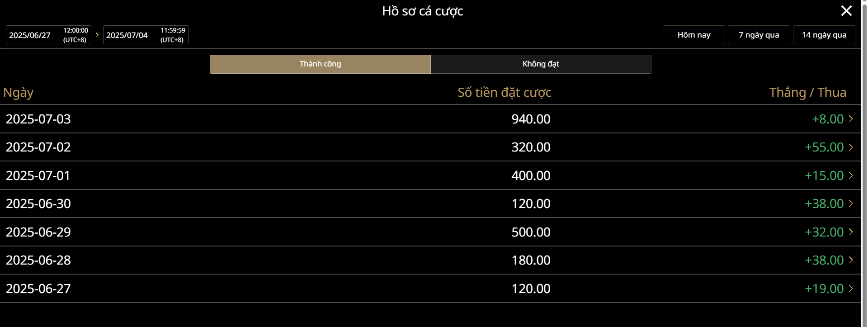Select the 14 ngày qua range
Screen dimensions: 868x327
click(x=824, y=35)
